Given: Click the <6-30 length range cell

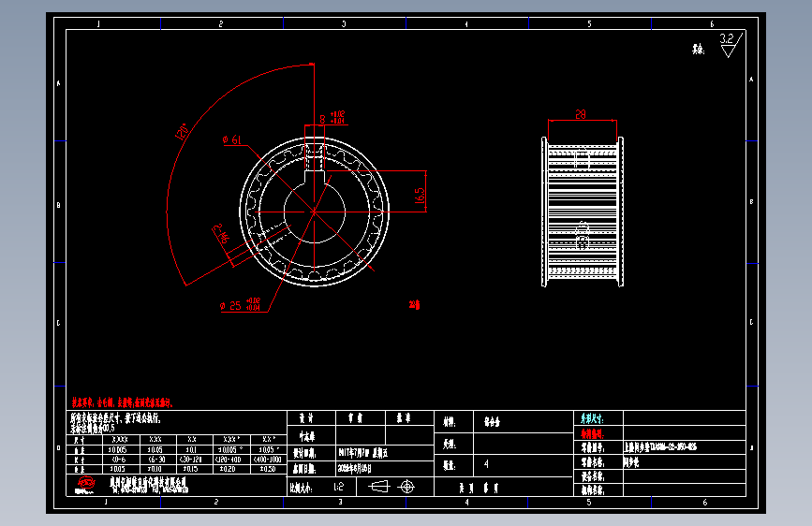Looking at the screenshot, I should [x=156, y=460].
